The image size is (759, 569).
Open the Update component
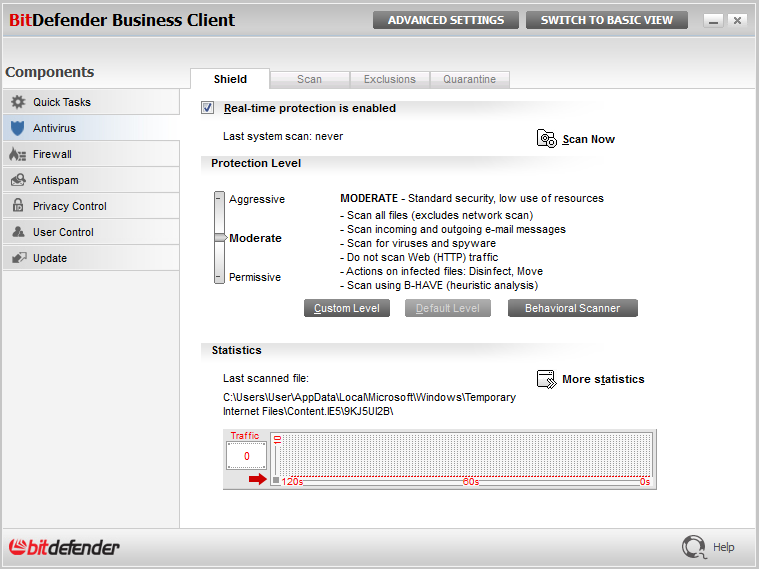[91, 258]
